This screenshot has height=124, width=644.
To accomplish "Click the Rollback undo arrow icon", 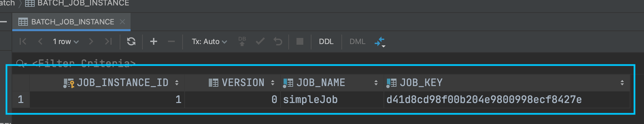I will (x=278, y=41).
